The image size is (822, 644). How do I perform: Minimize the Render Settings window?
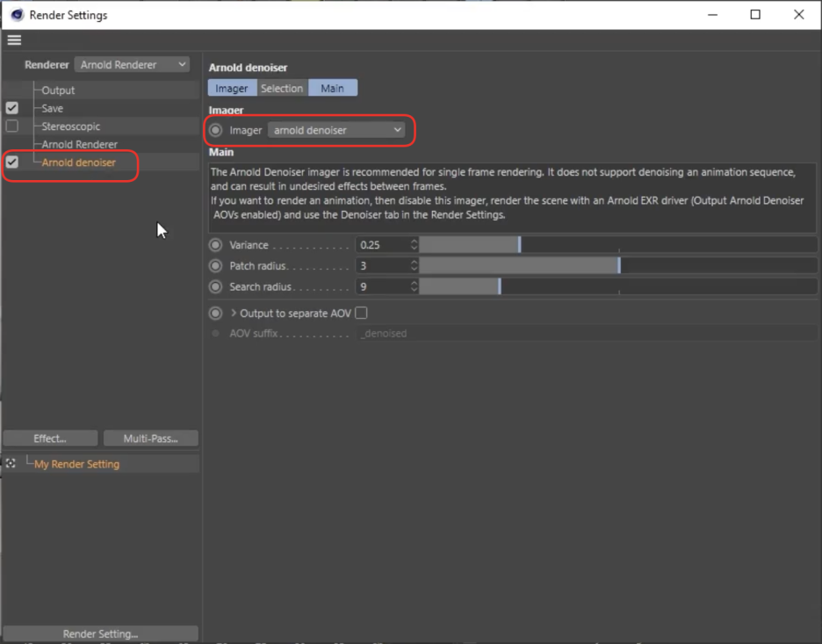click(712, 15)
